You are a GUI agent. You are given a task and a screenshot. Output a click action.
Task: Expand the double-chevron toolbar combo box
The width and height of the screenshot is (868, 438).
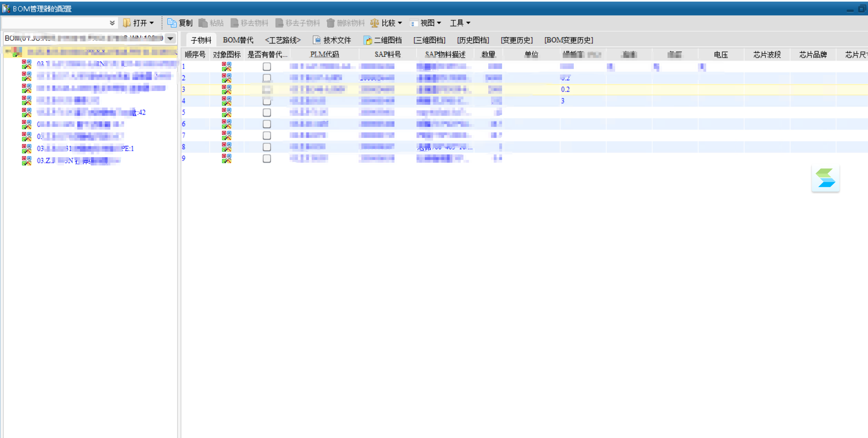coord(112,23)
